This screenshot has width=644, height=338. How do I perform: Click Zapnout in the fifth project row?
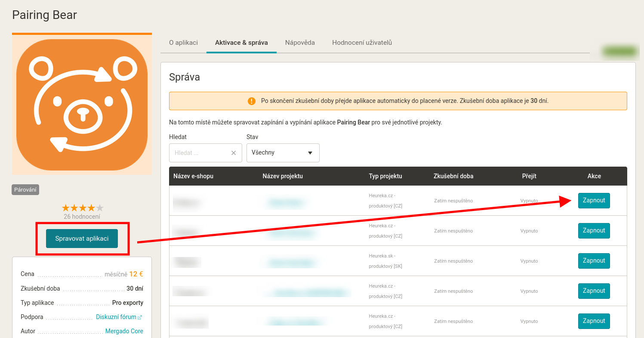point(594,321)
